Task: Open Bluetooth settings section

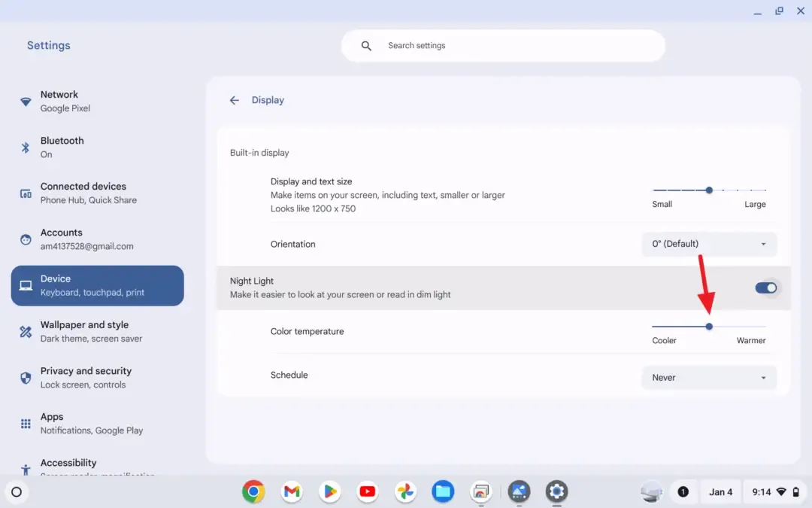Action: click(x=97, y=148)
